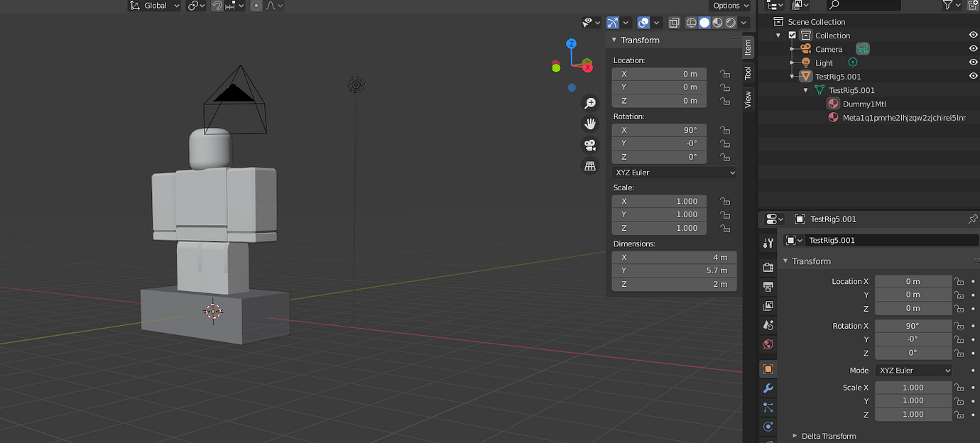This screenshot has width=980, height=443.
Task: Hide the Camera object in the outliner
Action: click(x=973, y=48)
